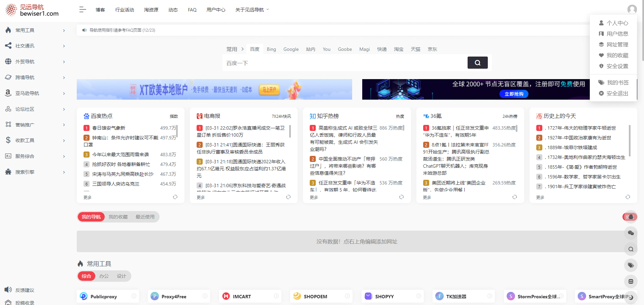Open 个人中心 from the user menu
Screen dimensions: 644x305
click(618, 23)
